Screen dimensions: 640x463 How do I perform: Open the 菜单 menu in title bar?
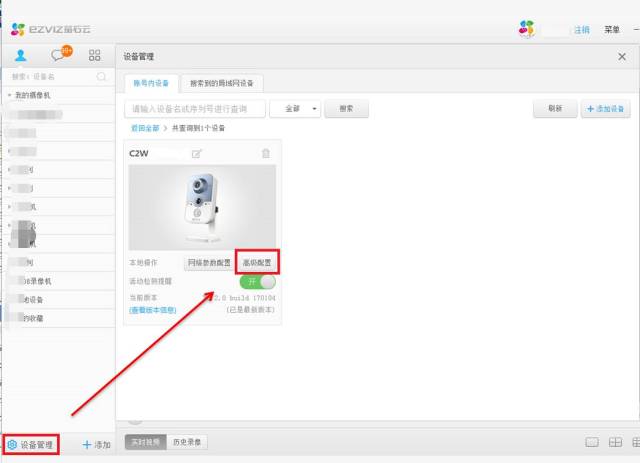(x=612, y=29)
